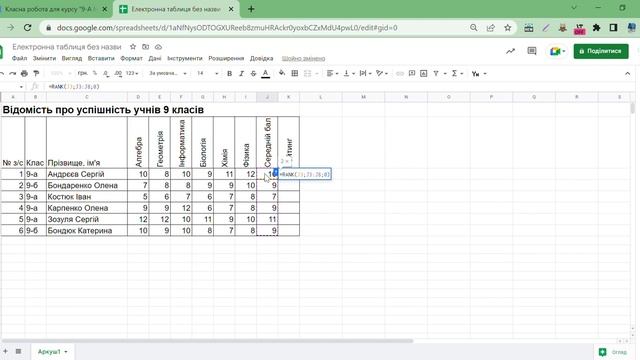
Task: Star the spreadsheet document
Action: tap(133, 47)
